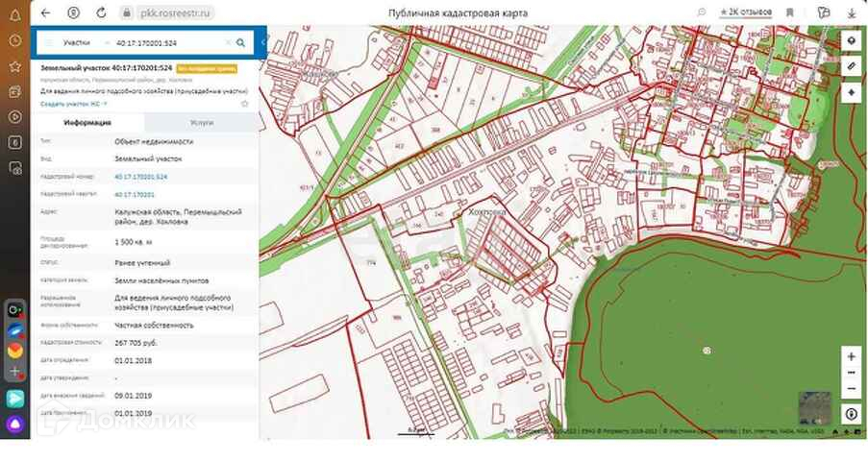The image size is (868, 461).
Task: Open sidebar screenshot tool icon
Action: tap(15, 168)
